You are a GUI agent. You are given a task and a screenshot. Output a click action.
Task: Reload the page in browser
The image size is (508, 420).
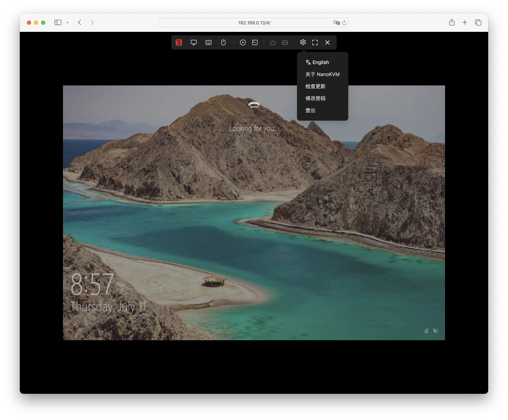point(344,22)
